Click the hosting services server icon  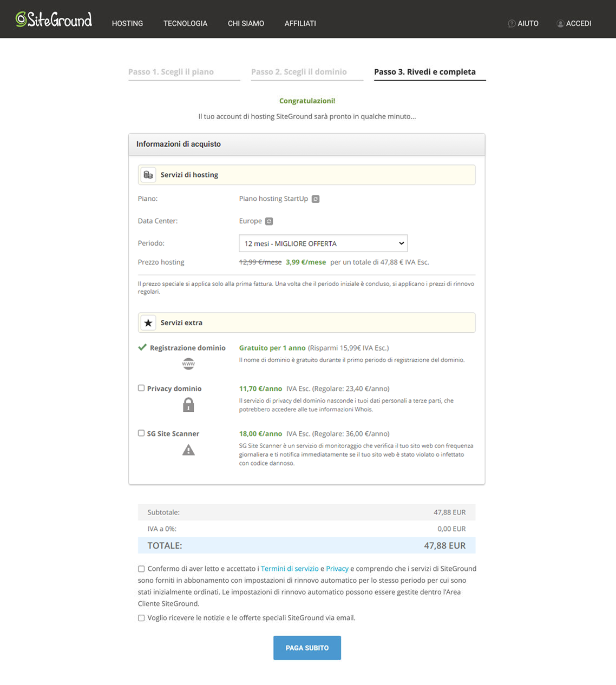pos(148,175)
